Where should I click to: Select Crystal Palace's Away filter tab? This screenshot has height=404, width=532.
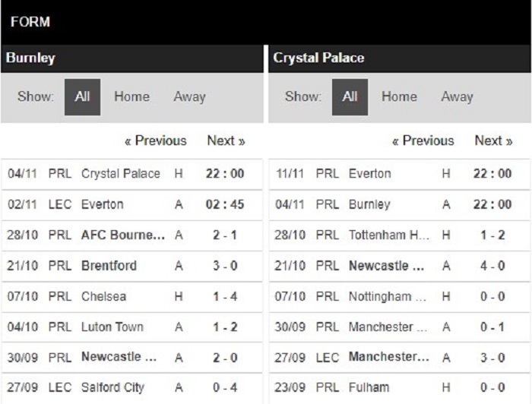[x=457, y=97]
